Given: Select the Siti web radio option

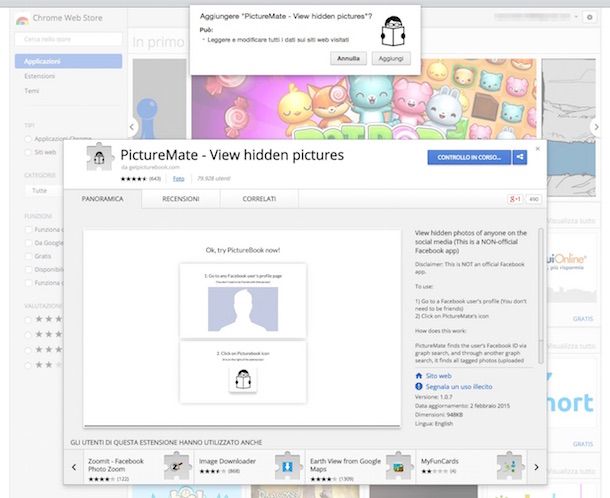Looking at the screenshot, I should (28, 152).
